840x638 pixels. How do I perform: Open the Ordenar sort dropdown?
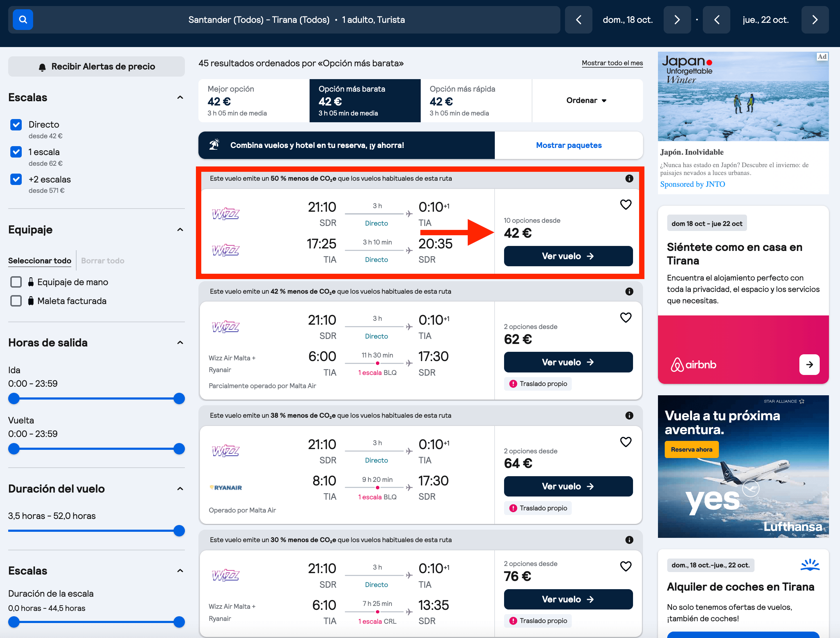click(x=587, y=100)
